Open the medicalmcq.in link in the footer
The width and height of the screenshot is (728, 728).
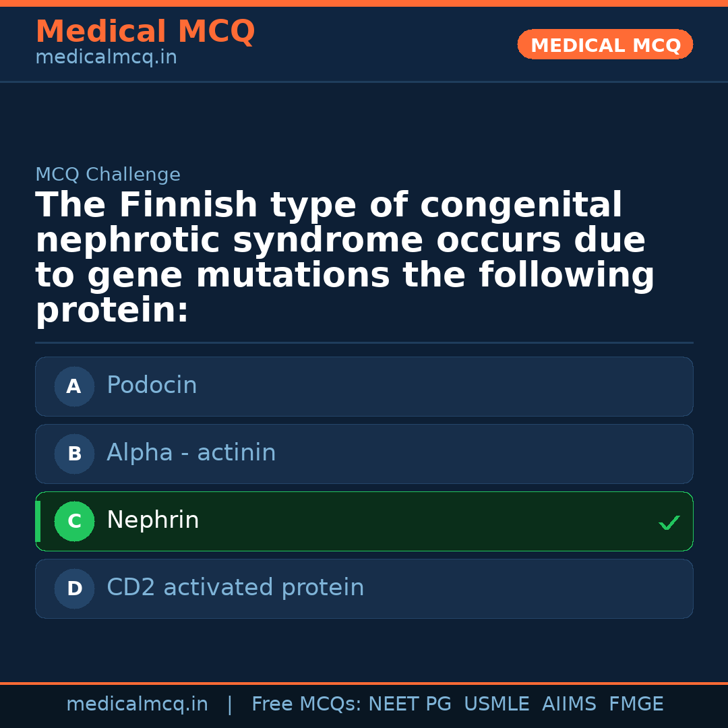[137, 704]
